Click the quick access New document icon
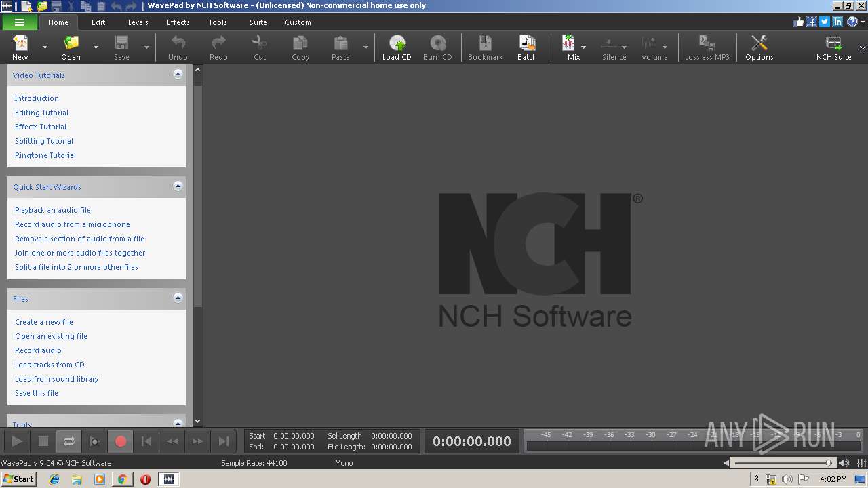 (x=26, y=6)
